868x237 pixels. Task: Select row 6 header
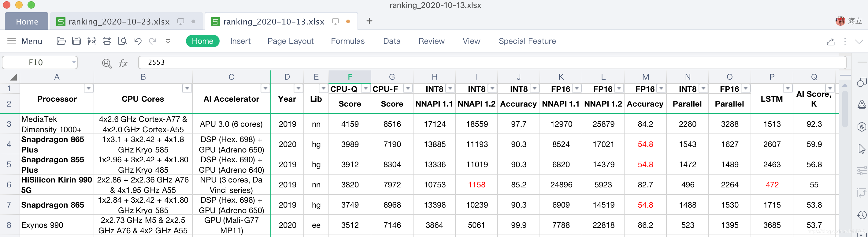(x=9, y=184)
